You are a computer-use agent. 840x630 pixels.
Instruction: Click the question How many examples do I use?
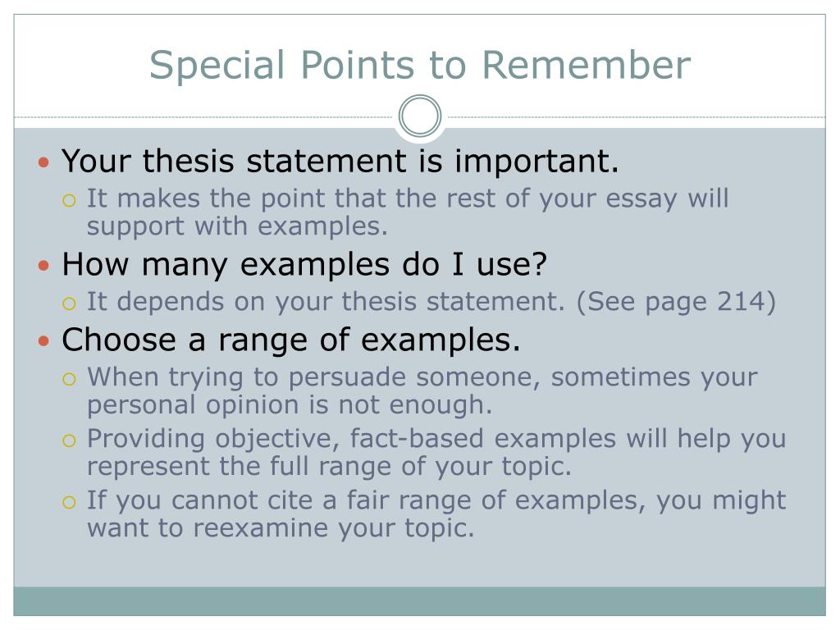click(304, 265)
